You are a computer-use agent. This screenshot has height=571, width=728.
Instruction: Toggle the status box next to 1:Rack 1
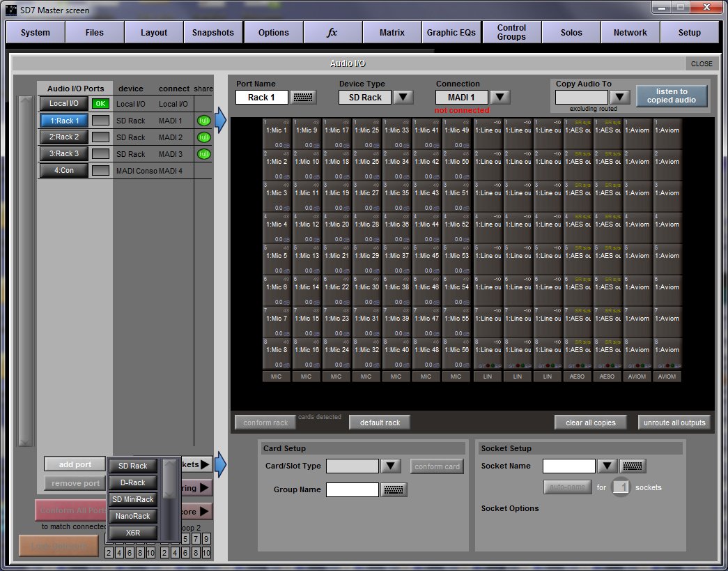tap(100, 121)
